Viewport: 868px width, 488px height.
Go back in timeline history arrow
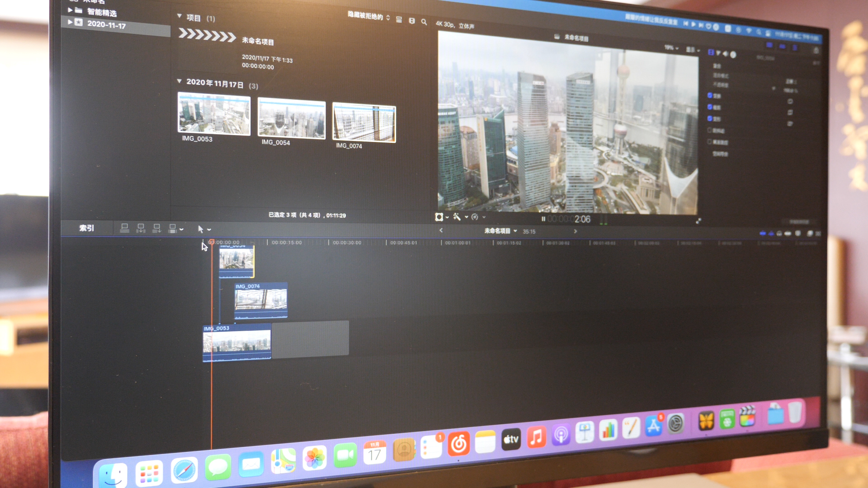(x=441, y=230)
